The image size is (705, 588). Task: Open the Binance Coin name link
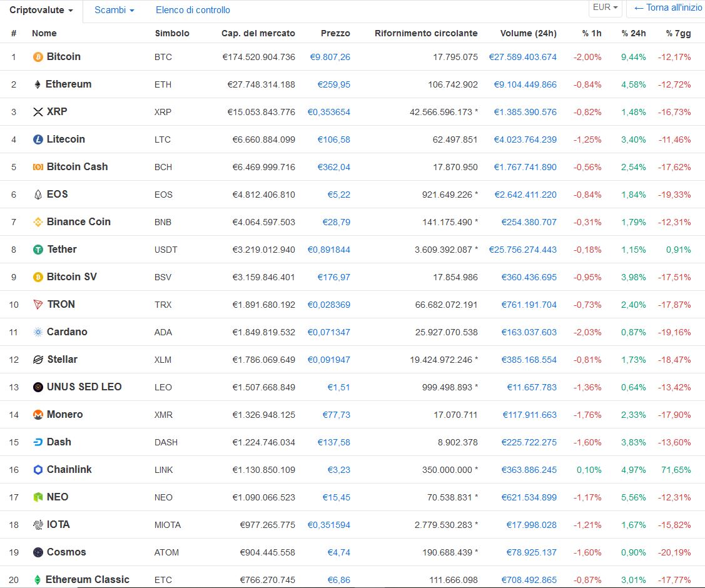[79, 221]
